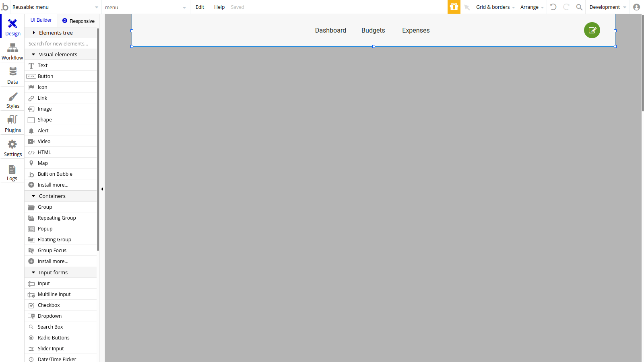Open the Data tab
This screenshot has height=362, width=644.
tap(12, 75)
